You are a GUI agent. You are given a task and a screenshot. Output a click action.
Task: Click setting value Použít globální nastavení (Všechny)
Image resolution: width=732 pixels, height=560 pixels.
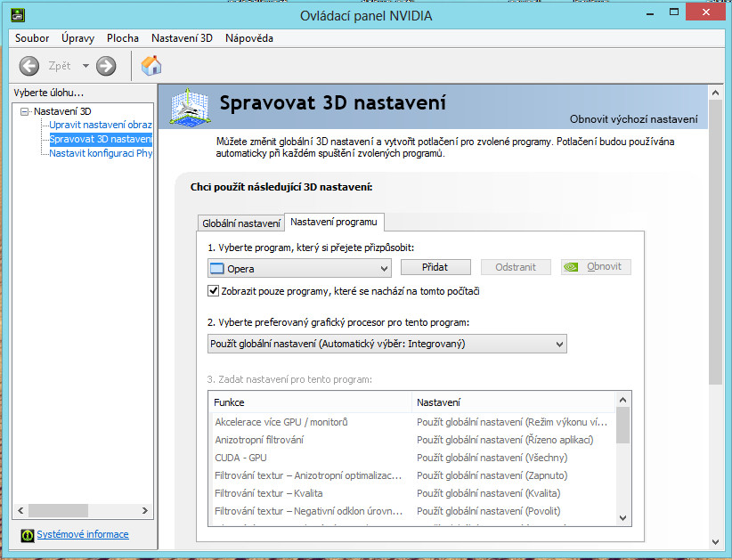pos(492,458)
